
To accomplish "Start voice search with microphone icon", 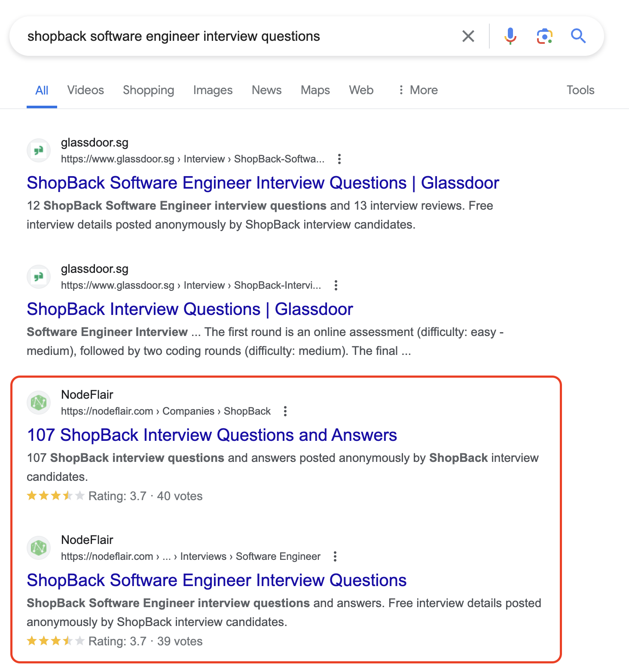I will [x=510, y=36].
